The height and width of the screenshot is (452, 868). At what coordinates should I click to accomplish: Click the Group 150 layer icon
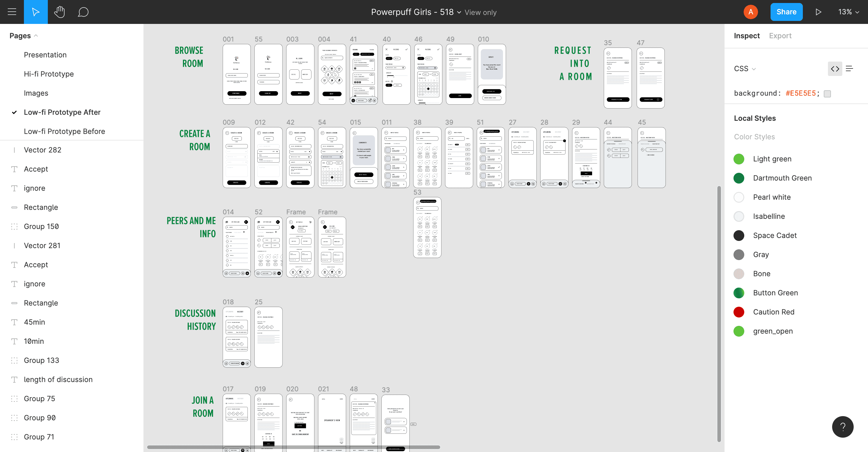coord(14,227)
